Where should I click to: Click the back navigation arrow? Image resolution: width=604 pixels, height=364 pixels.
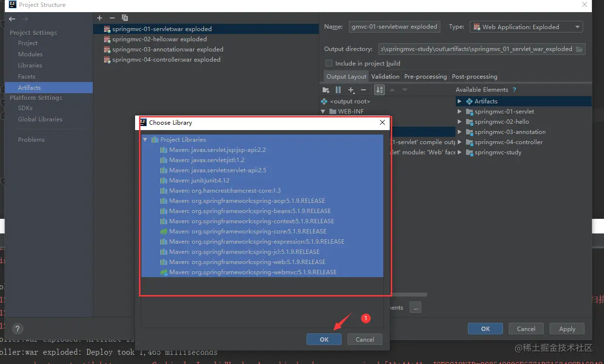pyautogui.click(x=12, y=19)
